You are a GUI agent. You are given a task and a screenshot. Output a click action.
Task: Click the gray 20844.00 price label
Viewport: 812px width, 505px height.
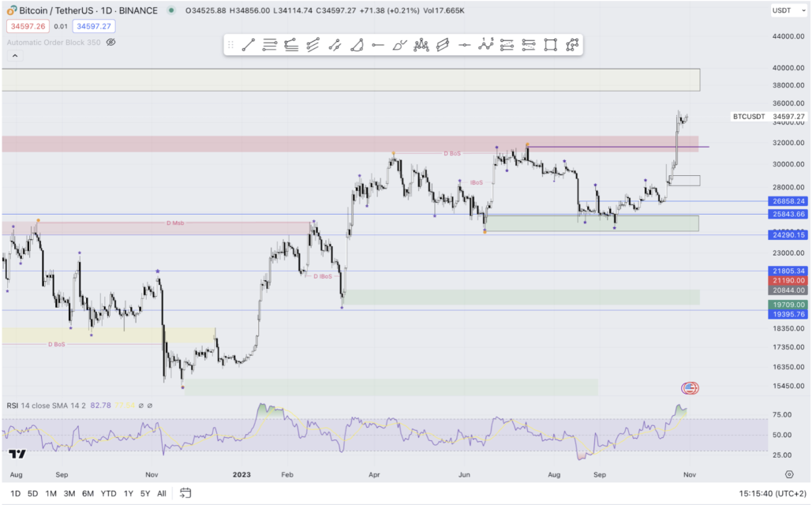coord(788,290)
